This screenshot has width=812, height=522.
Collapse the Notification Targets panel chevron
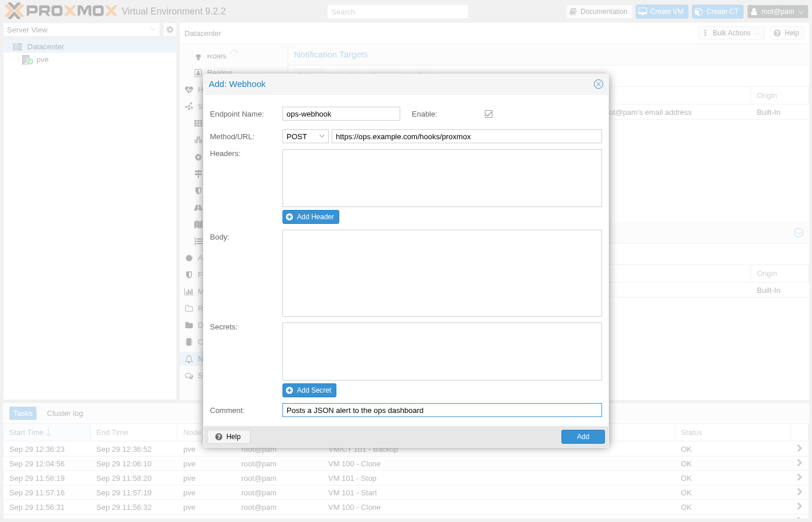799,233
